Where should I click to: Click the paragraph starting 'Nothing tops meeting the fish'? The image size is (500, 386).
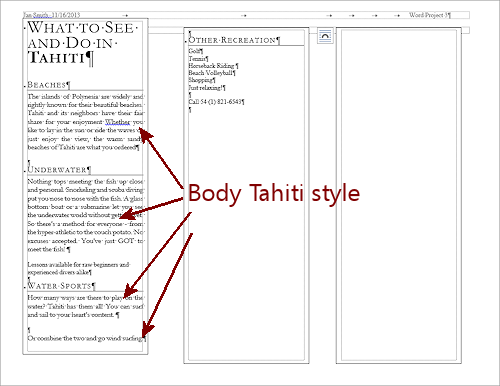85,215
